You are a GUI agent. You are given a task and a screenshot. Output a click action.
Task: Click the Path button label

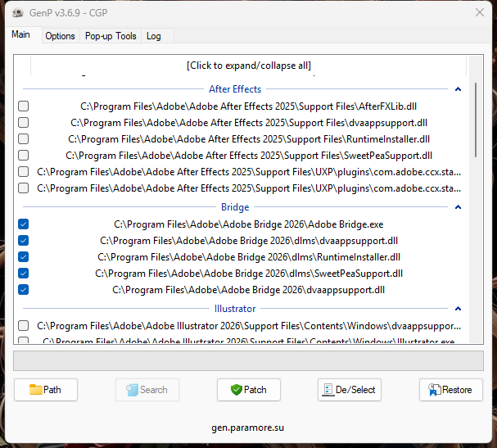tap(52, 389)
